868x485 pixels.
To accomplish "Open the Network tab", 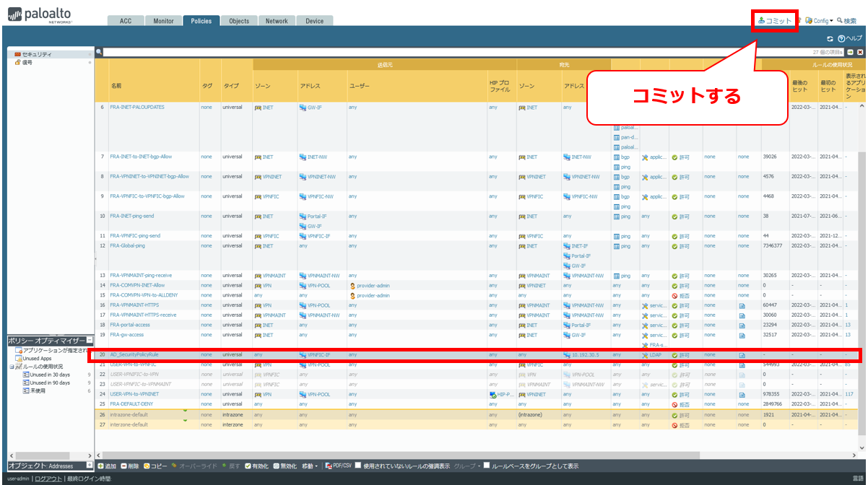I will (x=277, y=21).
